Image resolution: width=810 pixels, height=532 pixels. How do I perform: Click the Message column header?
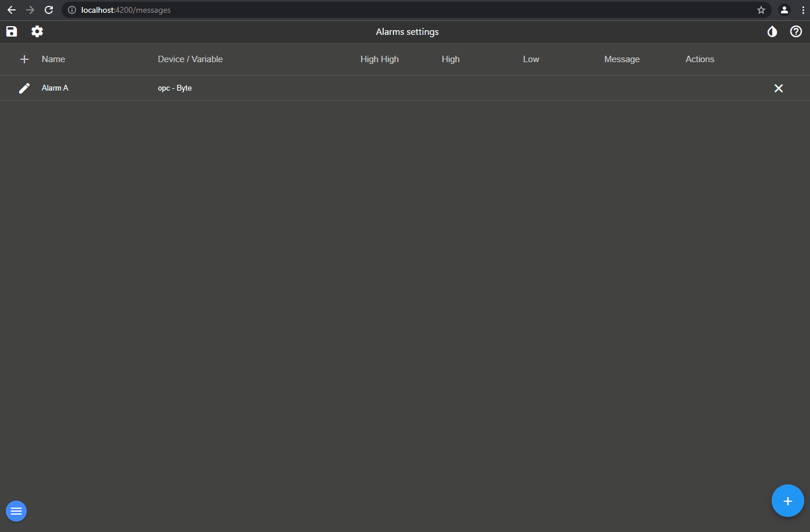(622, 59)
